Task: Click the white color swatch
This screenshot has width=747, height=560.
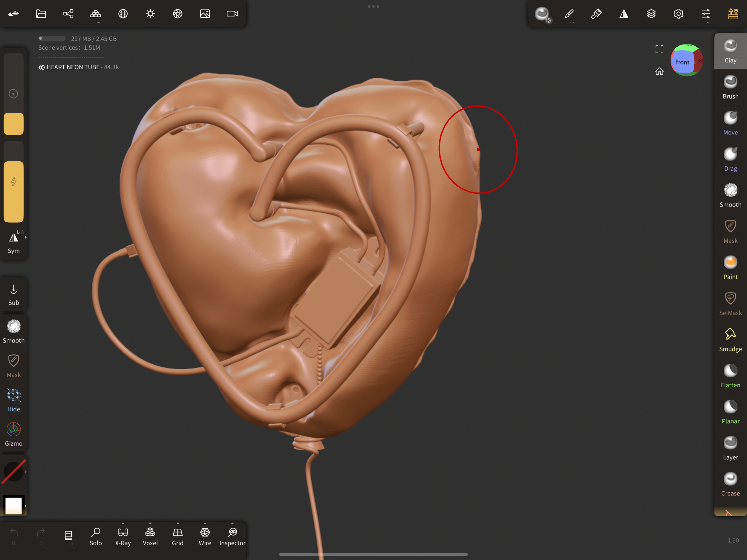Action: click(13, 506)
